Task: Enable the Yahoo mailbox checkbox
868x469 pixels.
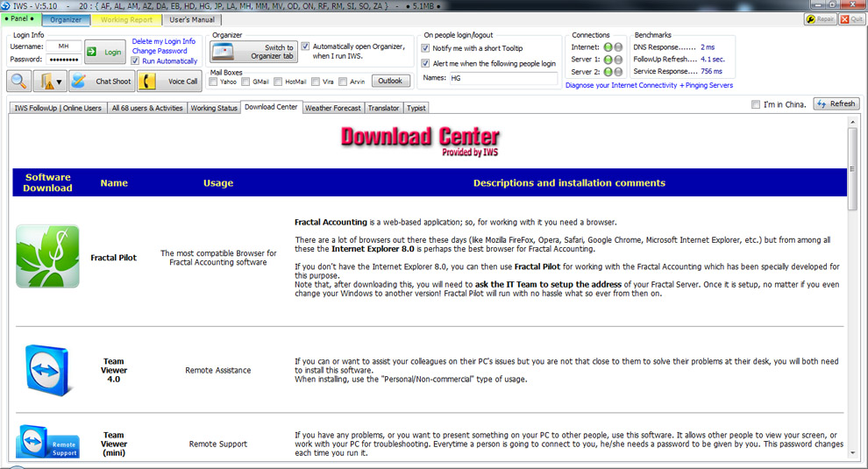Action: [213, 82]
